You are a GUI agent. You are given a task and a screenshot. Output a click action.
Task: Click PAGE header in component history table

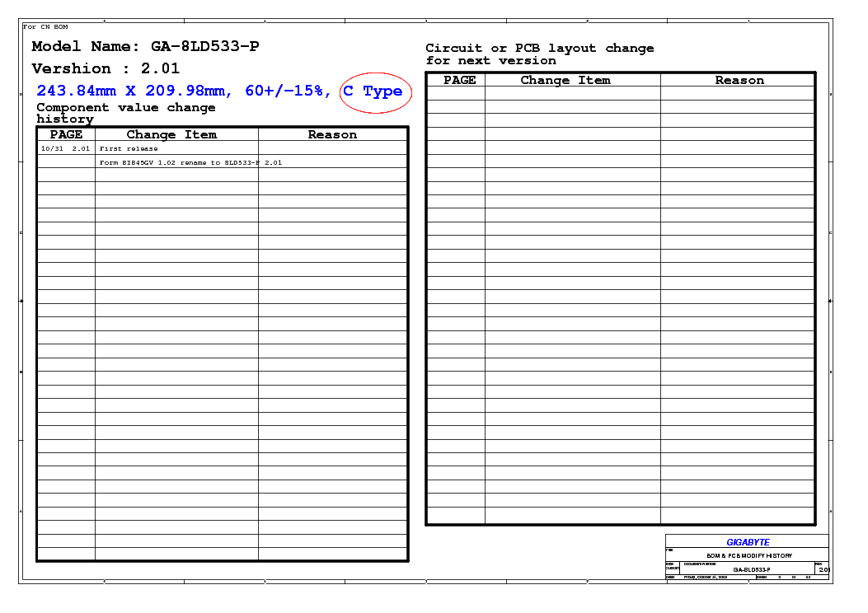[66, 134]
